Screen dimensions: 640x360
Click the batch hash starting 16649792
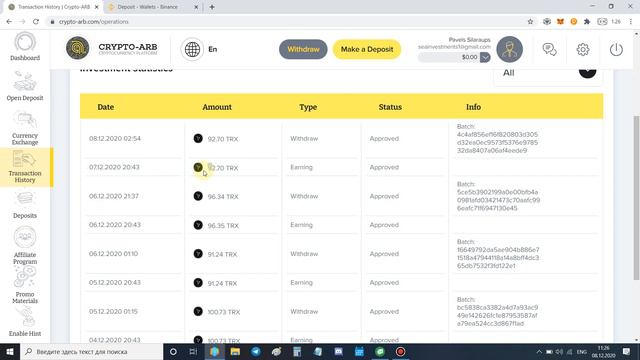(x=498, y=258)
